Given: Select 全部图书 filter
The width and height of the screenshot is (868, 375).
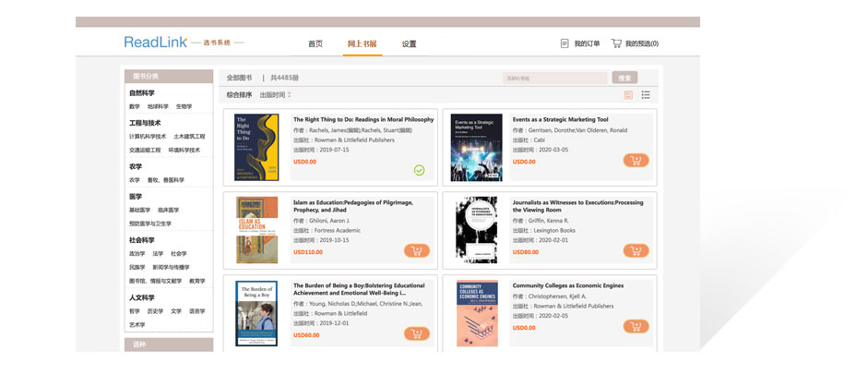Looking at the screenshot, I should point(239,79).
